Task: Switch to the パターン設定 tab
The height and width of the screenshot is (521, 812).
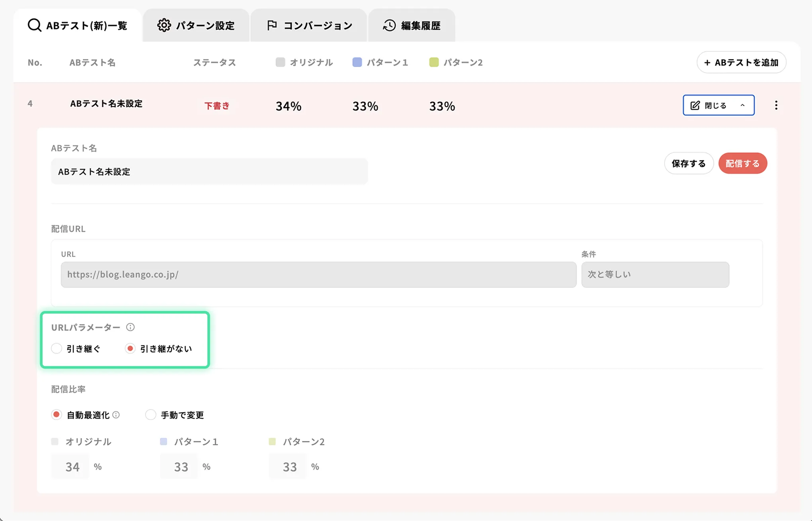Action: [196, 25]
